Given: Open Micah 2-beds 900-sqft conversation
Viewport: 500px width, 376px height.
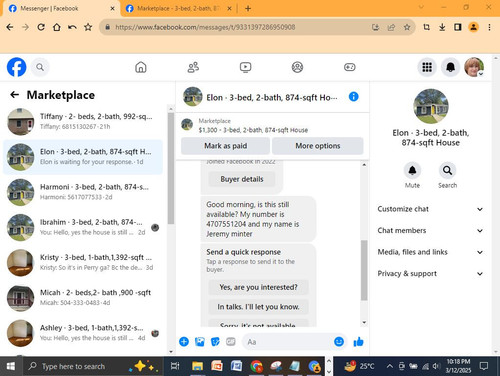Looking at the screenshot, I should 83,297.
